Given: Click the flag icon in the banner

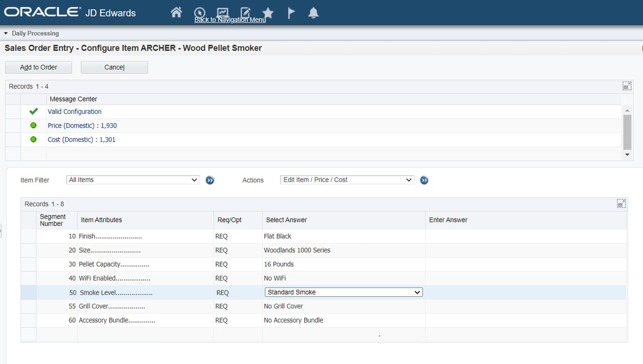Looking at the screenshot, I should (x=291, y=12).
